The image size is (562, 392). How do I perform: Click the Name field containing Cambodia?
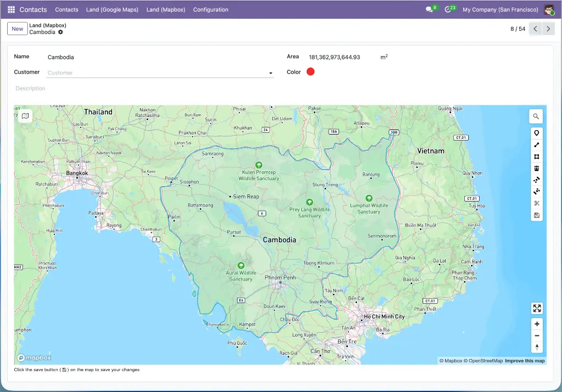coord(160,57)
